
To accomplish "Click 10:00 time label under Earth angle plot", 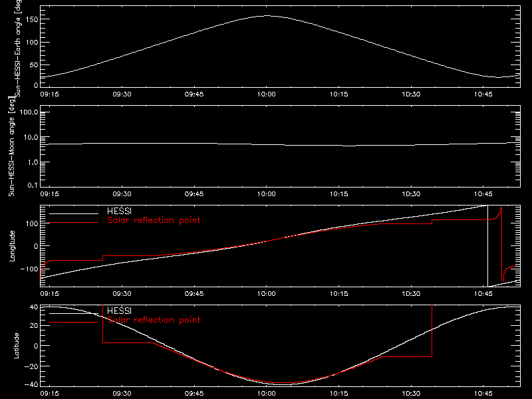I will click(267, 94).
